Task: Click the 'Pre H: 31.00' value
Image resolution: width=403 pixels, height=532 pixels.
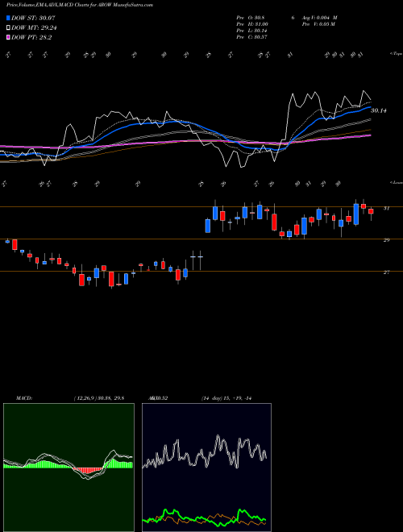Action: point(252,24)
